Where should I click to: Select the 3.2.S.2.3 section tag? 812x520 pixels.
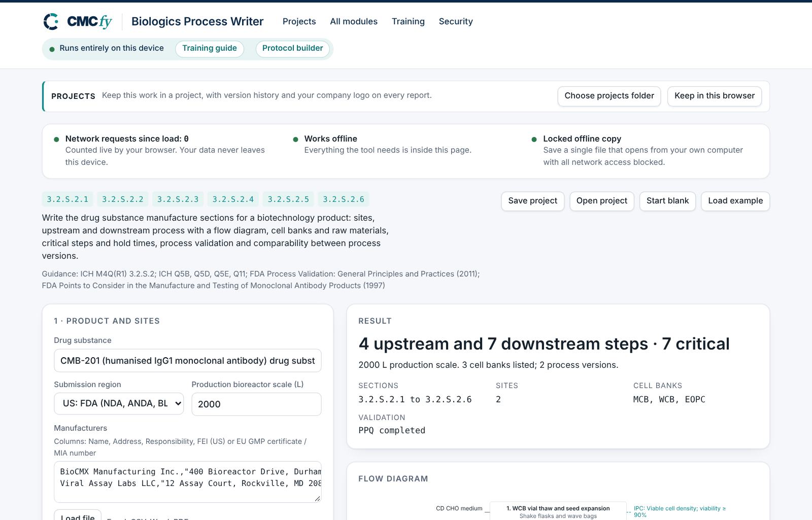click(x=178, y=199)
